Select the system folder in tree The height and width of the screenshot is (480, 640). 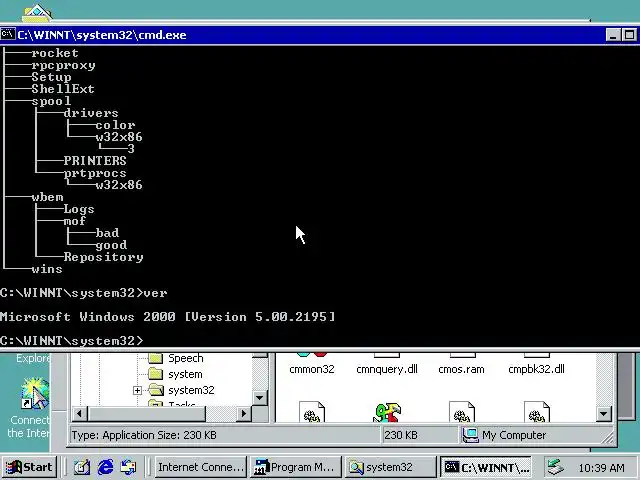tap(185, 374)
